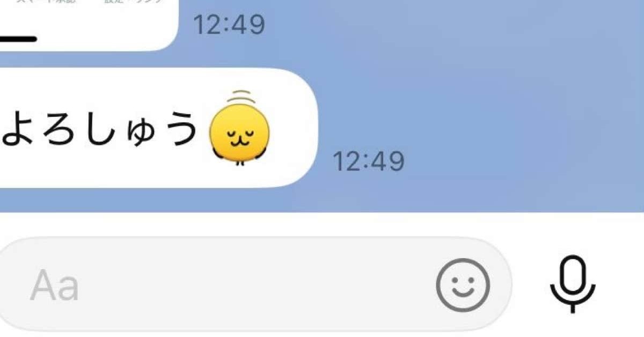644x337 pixels.
Task: Select the white bubble containing the bowing emoji
Action: pos(159,128)
